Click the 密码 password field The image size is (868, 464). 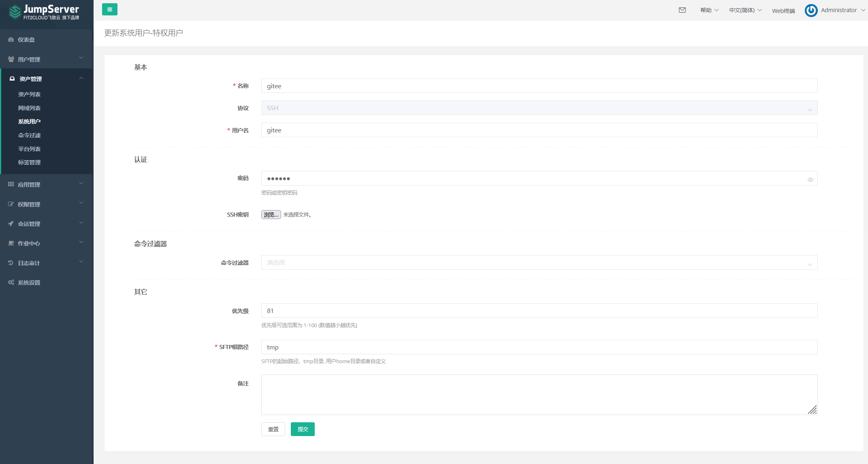[x=539, y=178]
